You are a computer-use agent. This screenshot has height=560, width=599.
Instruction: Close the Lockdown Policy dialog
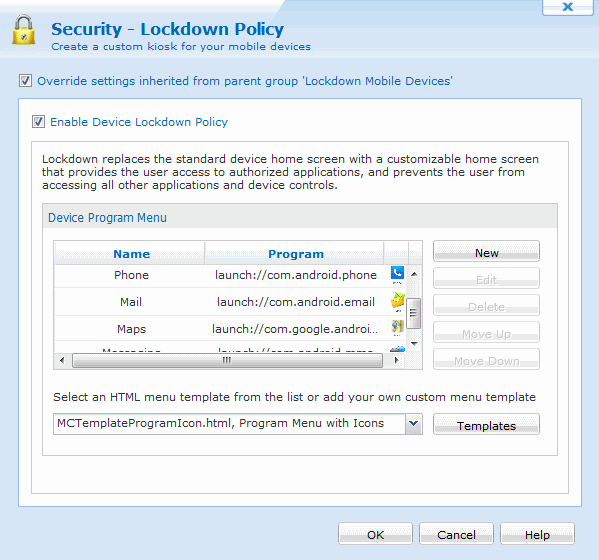[568, 6]
